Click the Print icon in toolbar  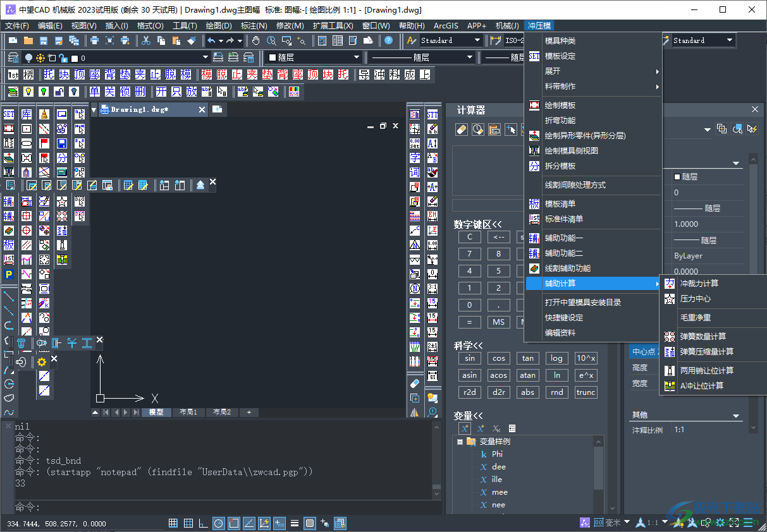94,40
